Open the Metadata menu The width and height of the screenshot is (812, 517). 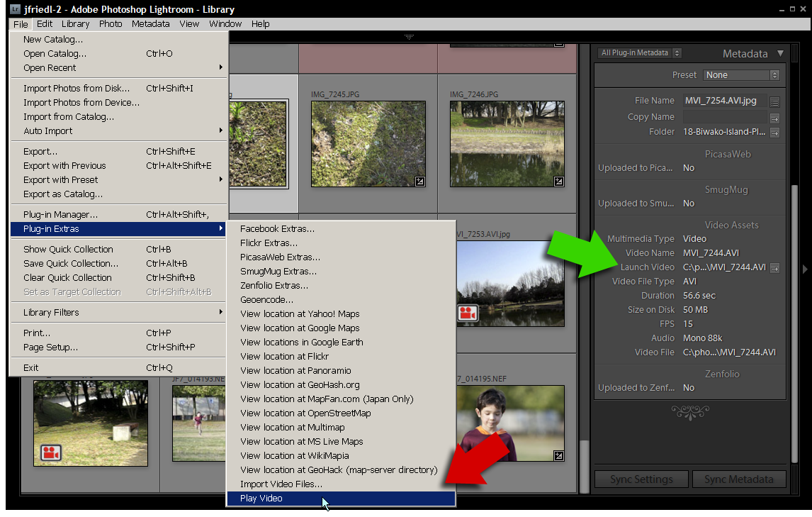[151, 24]
